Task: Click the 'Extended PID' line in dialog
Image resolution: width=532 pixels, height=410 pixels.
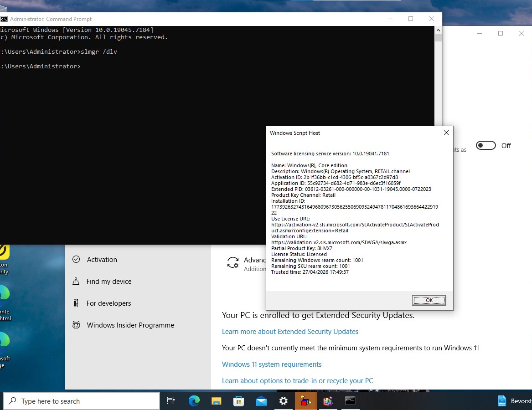Action: point(351,189)
